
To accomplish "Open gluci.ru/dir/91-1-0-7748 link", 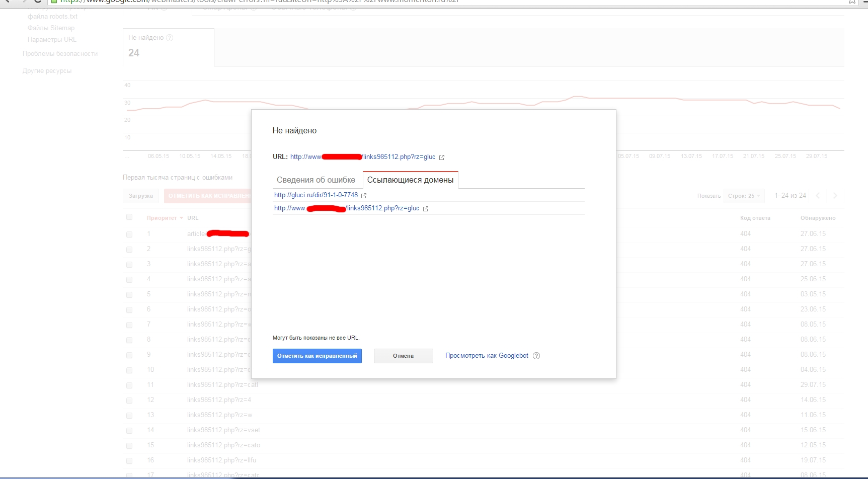I will coord(316,195).
